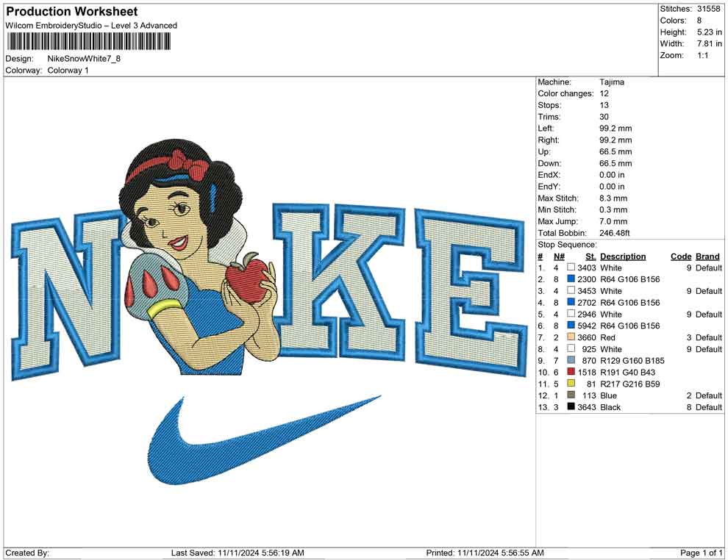Click the 'R64 G106 B156' description in stop 2

pyautogui.click(x=630, y=279)
